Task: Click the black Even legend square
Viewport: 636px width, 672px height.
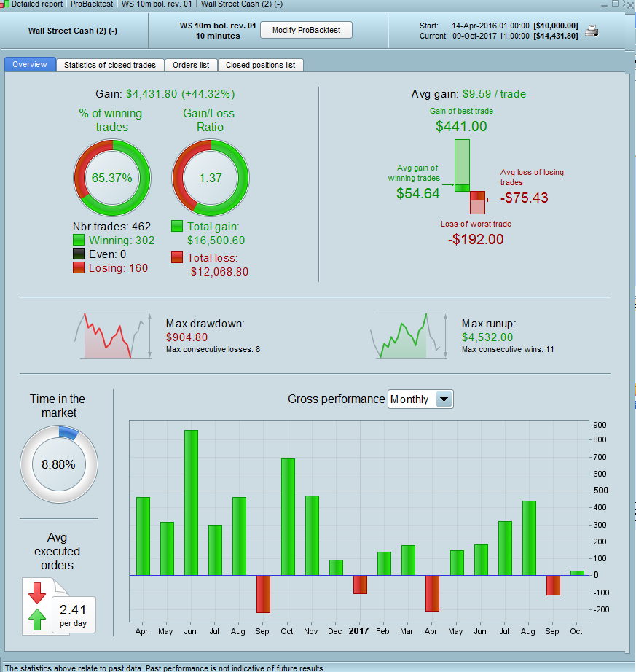Action: pos(79,254)
